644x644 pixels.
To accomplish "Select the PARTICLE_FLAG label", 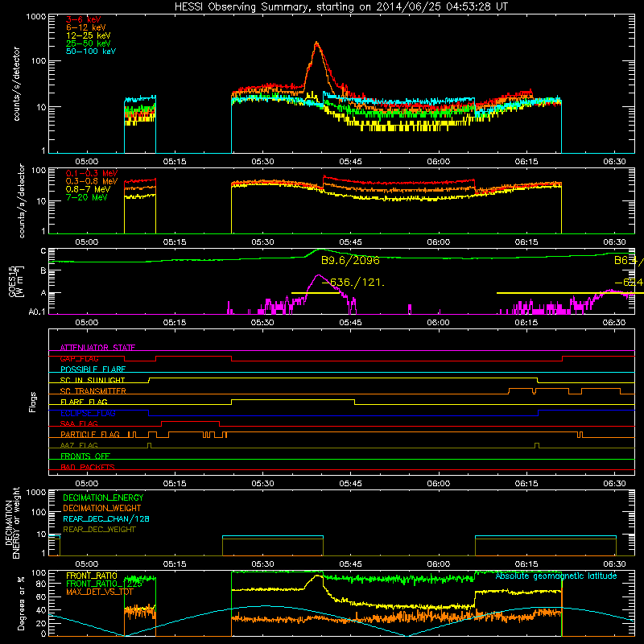I will (x=90, y=434).
